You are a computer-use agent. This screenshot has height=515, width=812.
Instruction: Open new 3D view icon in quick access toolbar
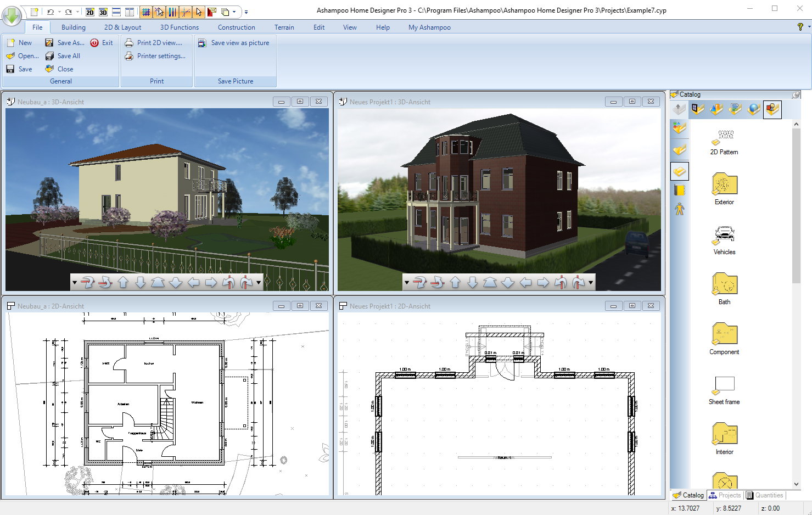(x=103, y=12)
